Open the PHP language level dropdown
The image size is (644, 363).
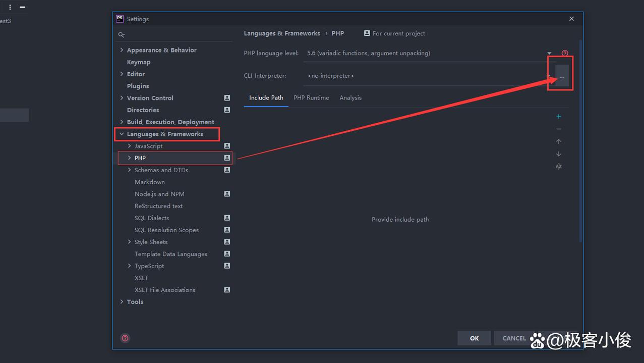[x=549, y=53]
